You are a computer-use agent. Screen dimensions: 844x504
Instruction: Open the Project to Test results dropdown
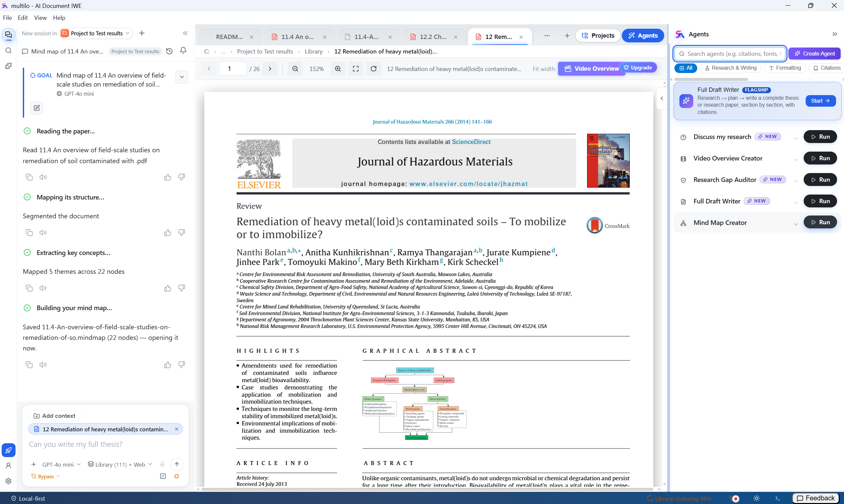[x=96, y=33]
